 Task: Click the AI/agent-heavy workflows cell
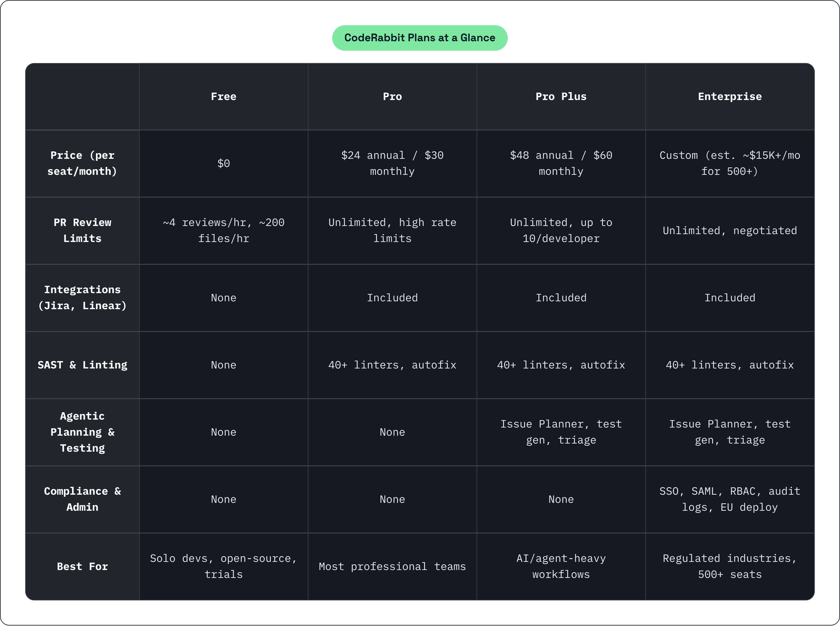click(x=561, y=566)
